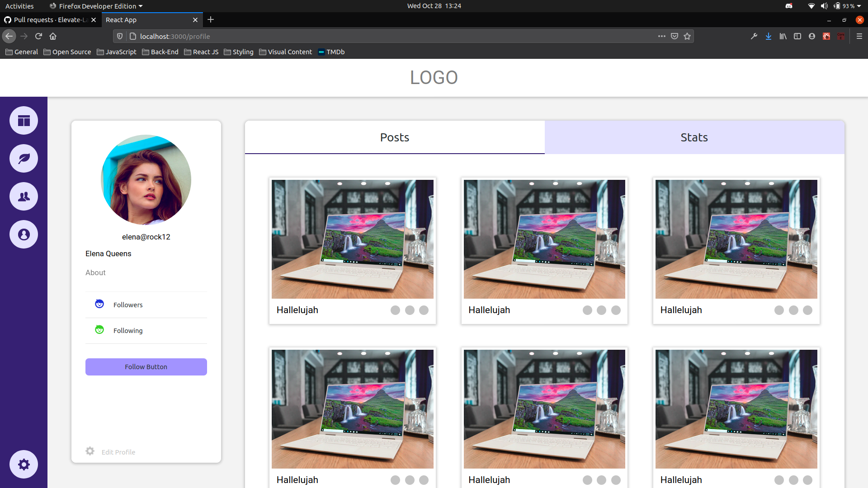Click the settings gear at the sidebar bottom
Image resolution: width=868 pixels, height=488 pixels.
coord(24,464)
